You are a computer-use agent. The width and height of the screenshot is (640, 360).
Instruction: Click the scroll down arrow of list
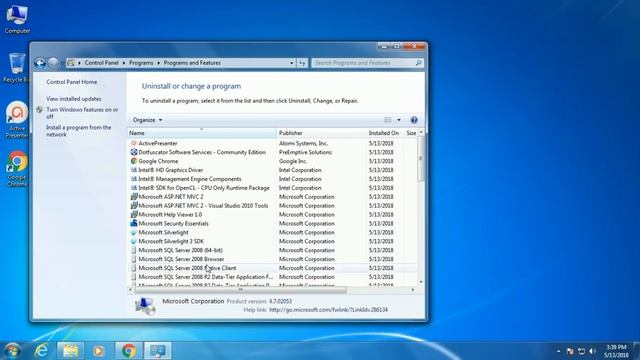(x=421, y=282)
